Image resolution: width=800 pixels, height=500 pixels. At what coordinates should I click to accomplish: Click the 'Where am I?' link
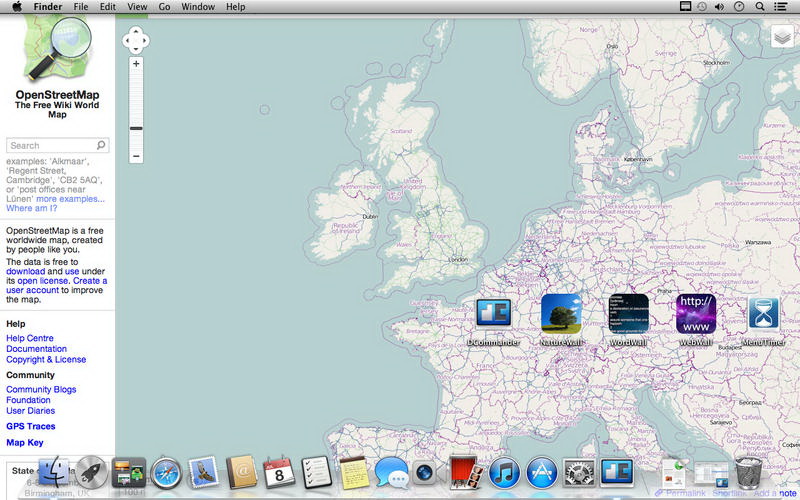click(32, 208)
